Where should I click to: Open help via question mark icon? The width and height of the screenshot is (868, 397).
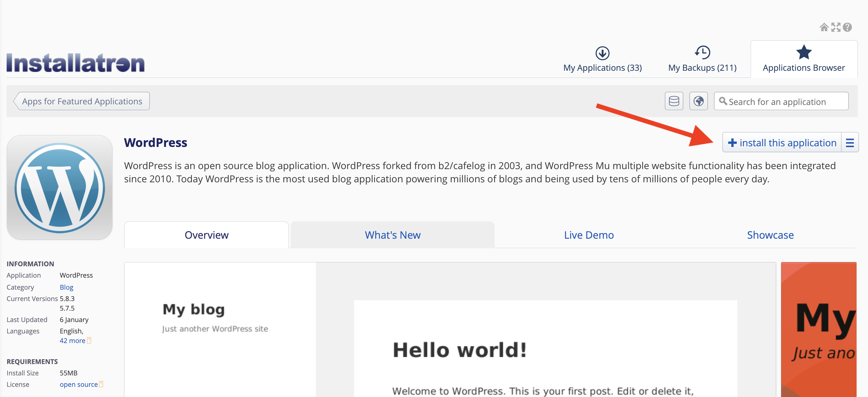click(847, 27)
